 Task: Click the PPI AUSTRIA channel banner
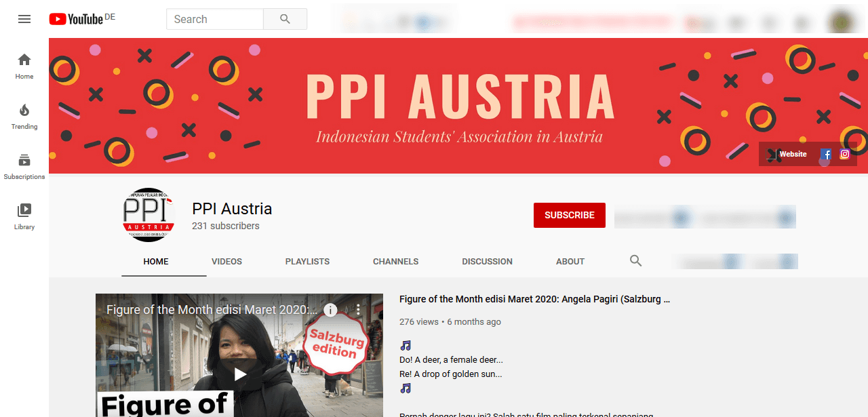458,106
